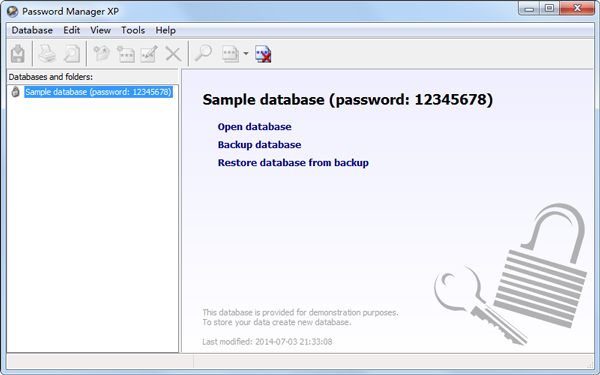
Task: Click the Print preview toolbar icon
Action: tap(72, 54)
